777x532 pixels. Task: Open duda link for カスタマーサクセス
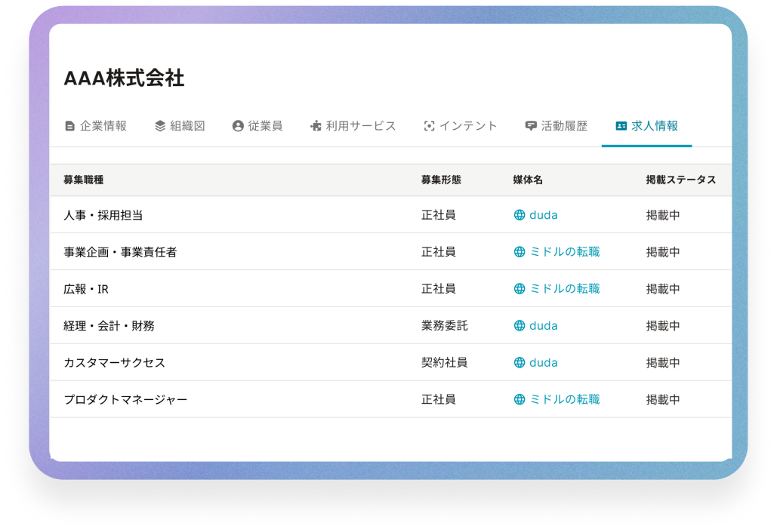(x=543, y=363)
